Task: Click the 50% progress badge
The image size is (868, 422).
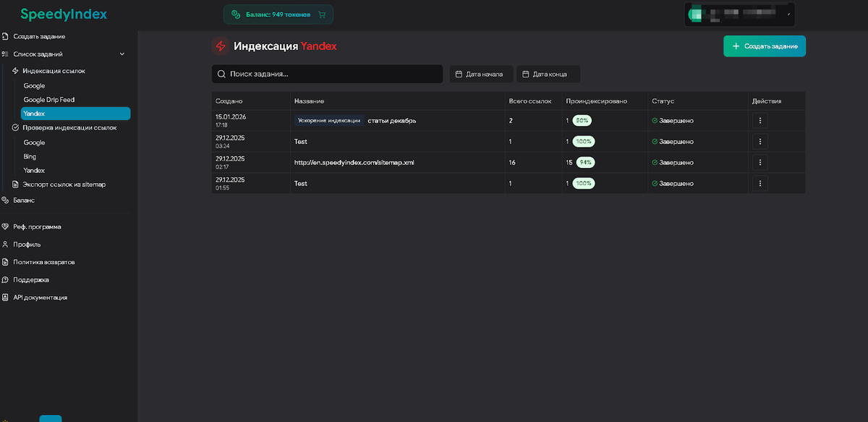Action: click(x=582, y=121)
